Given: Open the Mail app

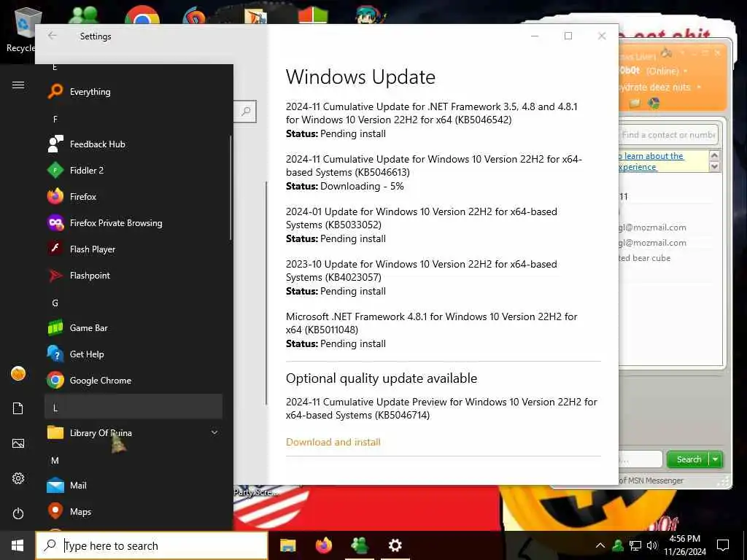Looking at the screenshot, I should tap(133, 485).
